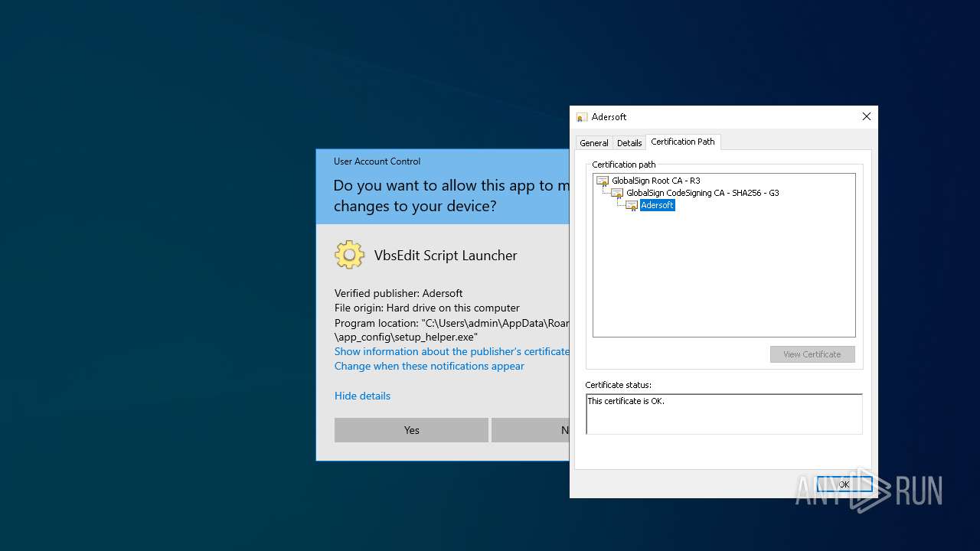Select the Adersoft certificate tree entry
The image size is (980, 551).
657,205
